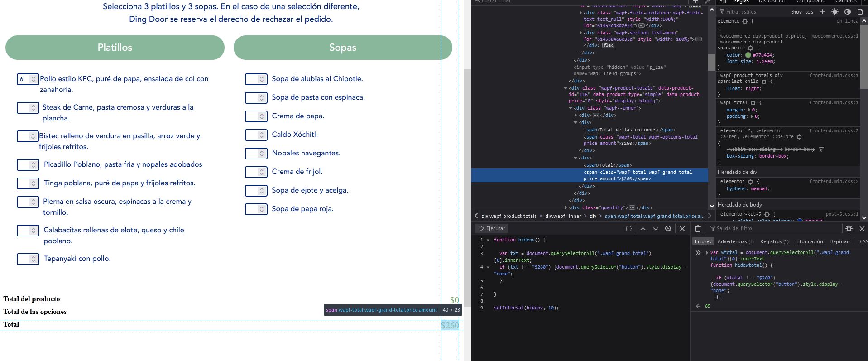
Task: Pretty-print code with the braces icon
Action: pos(628,229)
